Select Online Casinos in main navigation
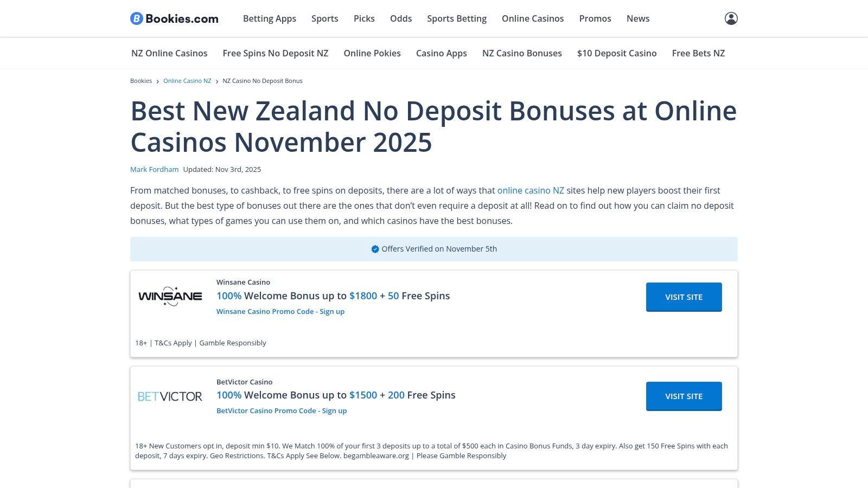This screenshot has width=868, height=488. (532, 18)
